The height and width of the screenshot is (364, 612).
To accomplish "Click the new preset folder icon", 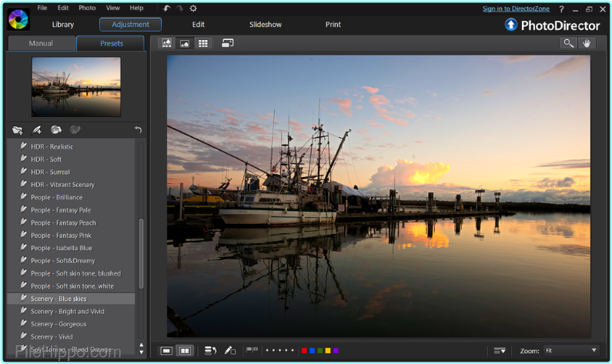I will click(17, 130).
